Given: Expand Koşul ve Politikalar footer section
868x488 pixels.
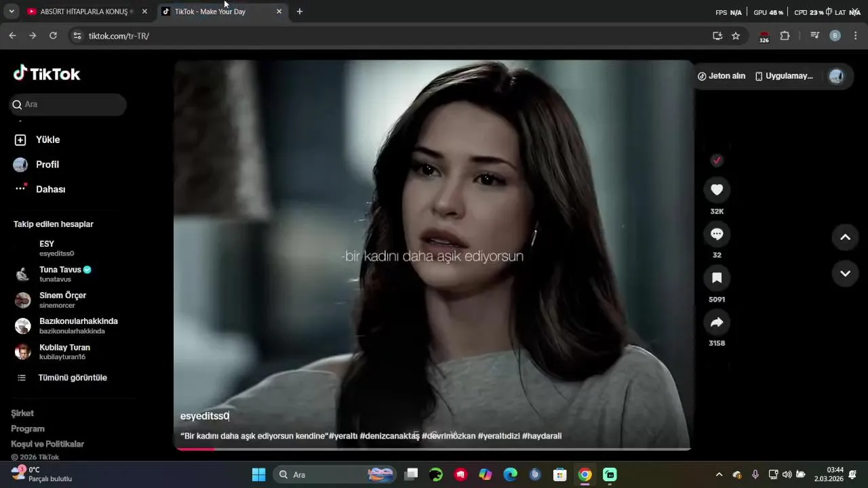Looking at the screenshot, I should click(47, 444).
